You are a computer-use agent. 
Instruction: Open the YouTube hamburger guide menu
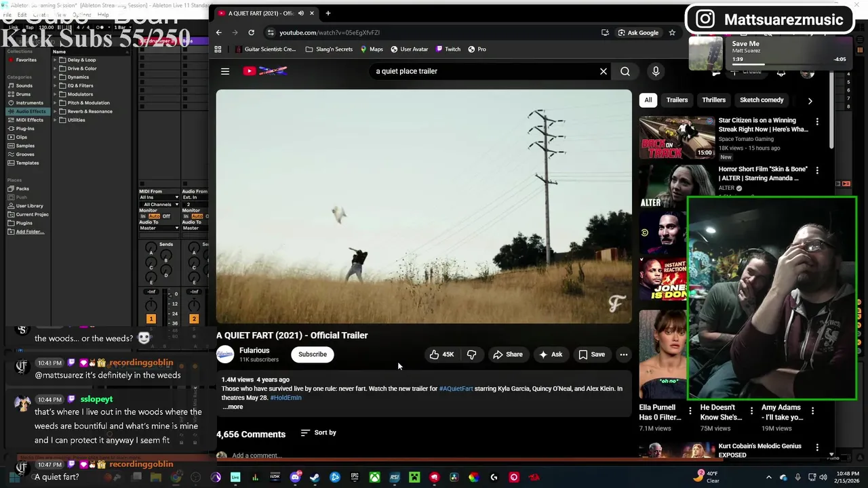tap(225, 71)
